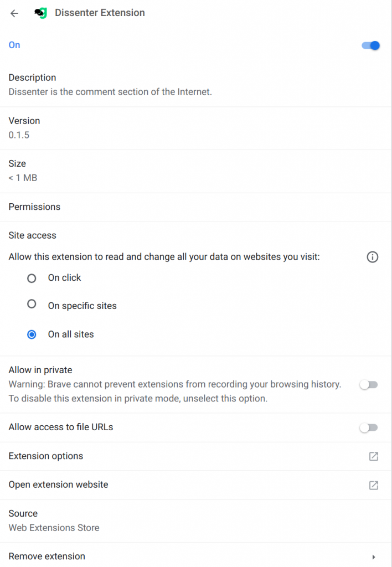This screenshot has width=392, height=567.
Task: Turn off the extension's main On switch
Action: [370, 45]
